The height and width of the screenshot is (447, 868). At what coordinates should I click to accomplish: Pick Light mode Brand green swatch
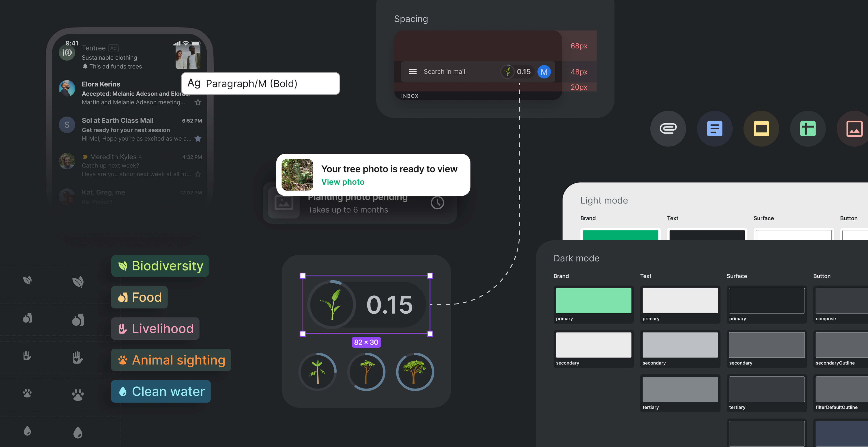(x=620, y=235)
